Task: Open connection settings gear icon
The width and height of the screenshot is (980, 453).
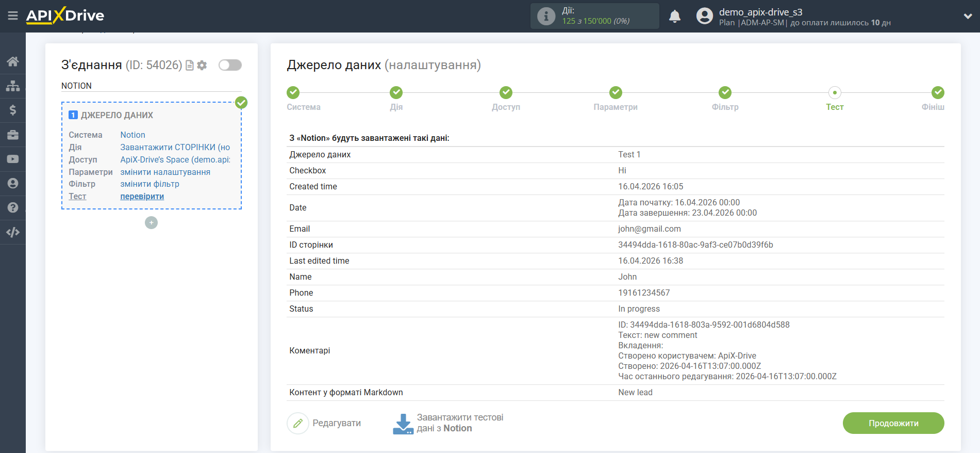Action: click(202, 66)
